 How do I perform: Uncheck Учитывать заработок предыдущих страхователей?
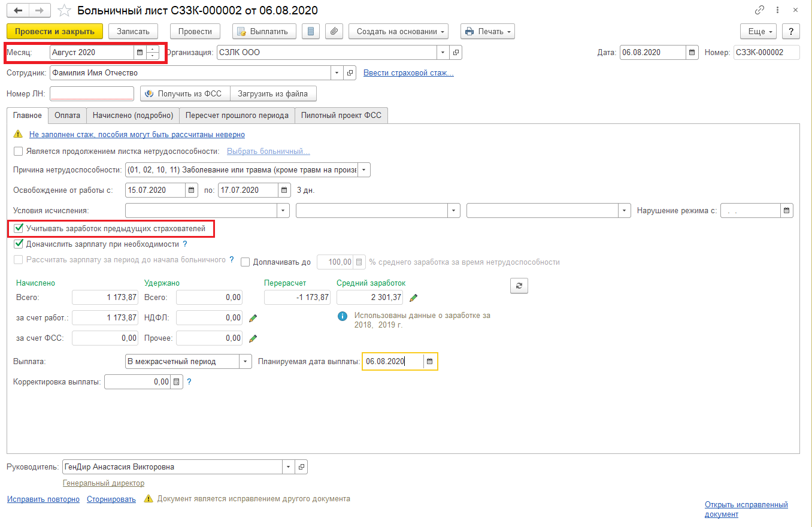(18, 228)
